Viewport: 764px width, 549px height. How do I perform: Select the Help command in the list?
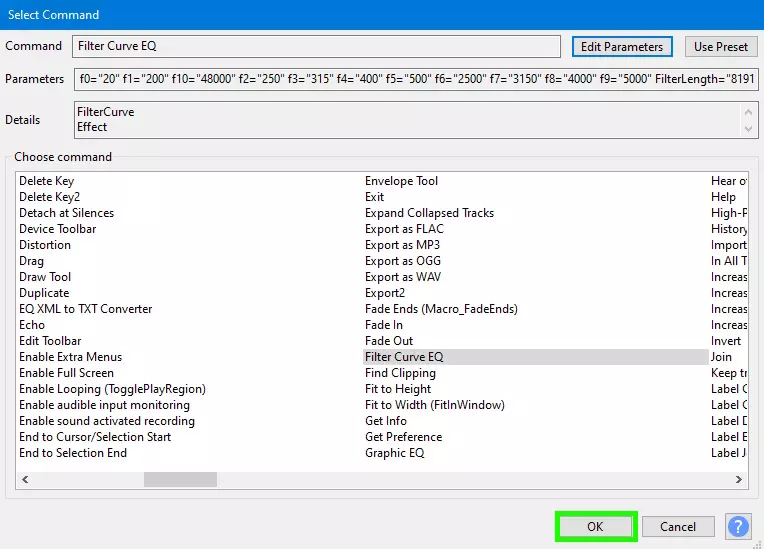click(723, 197)
